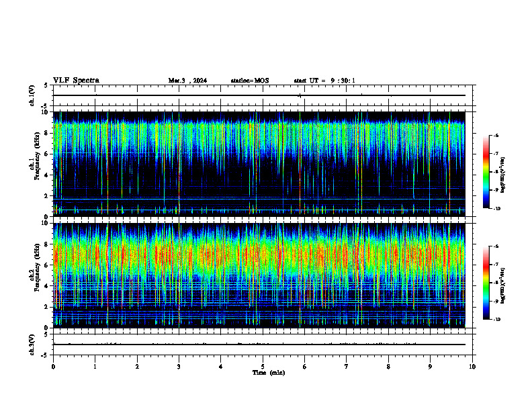Click the ch.2 spectrogram color scale bar
Image resolution: width=532 pixels, height=411 pixels.
tap(486, 283)
